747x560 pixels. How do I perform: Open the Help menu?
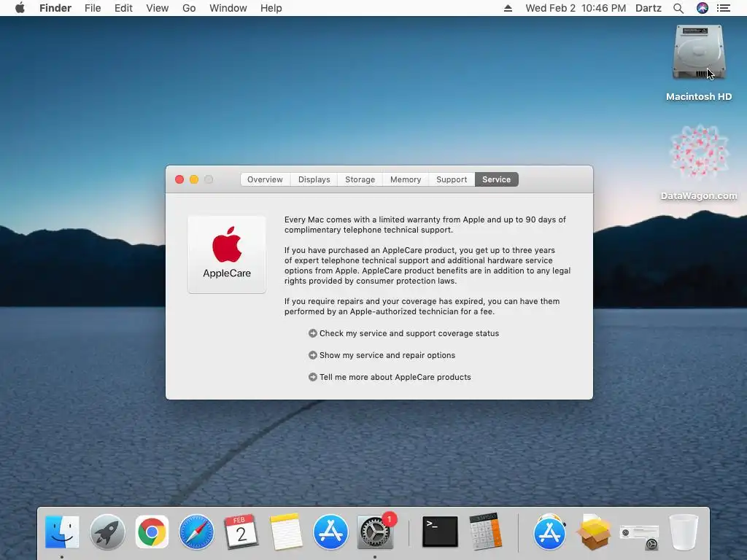click(x=271, y=8)
